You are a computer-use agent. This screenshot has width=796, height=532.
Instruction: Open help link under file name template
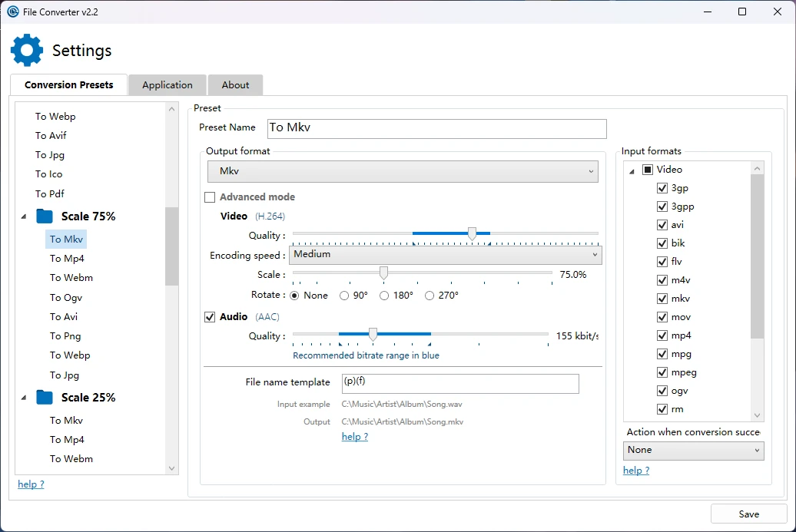coord(355,437)
